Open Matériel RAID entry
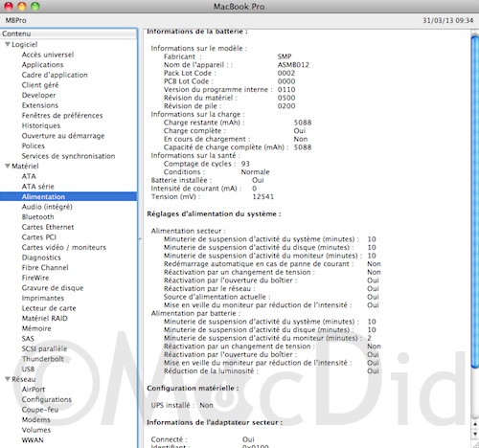This screenshot has height=448, width=479. (x=45, y=319)
